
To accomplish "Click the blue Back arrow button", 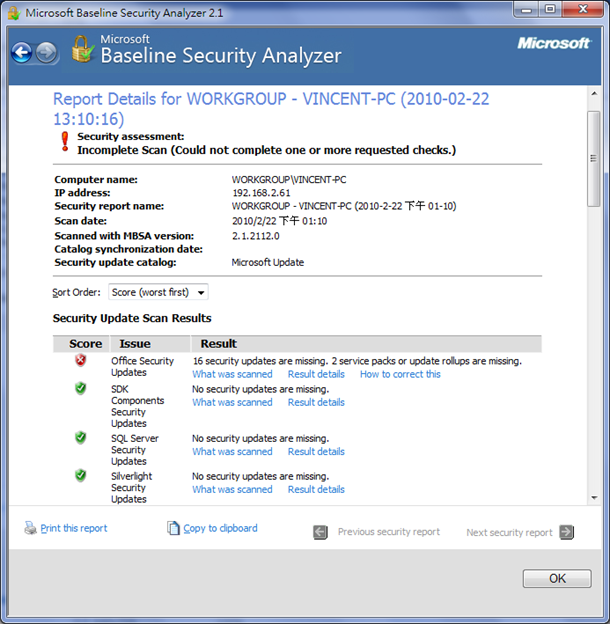I will [x=21, y=52].
